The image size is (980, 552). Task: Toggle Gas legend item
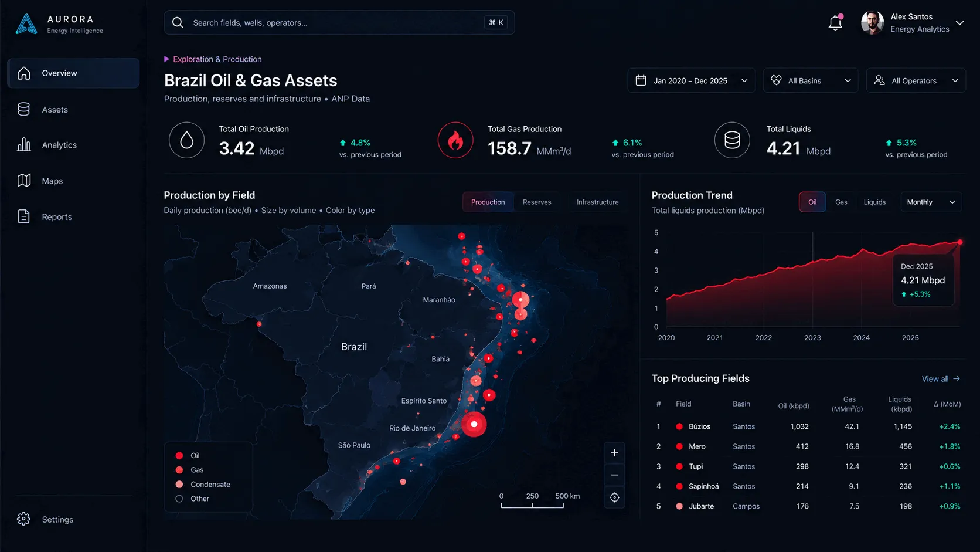click(189, 470)
